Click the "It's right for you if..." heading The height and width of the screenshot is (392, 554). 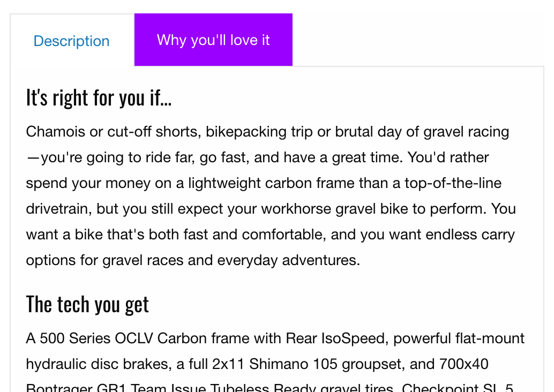coord(99,98)
